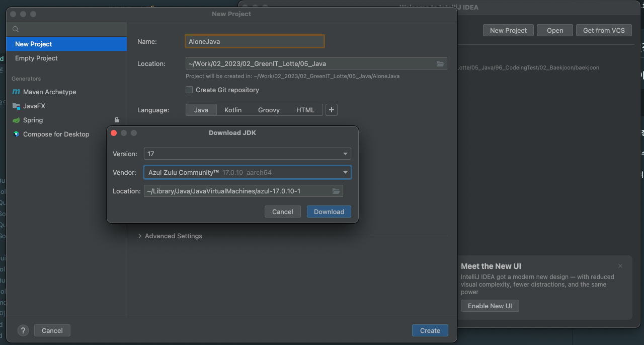
Task: Click Cancel in Download JDK dialog
Action: pyautogui.click(x=283, y=212)
